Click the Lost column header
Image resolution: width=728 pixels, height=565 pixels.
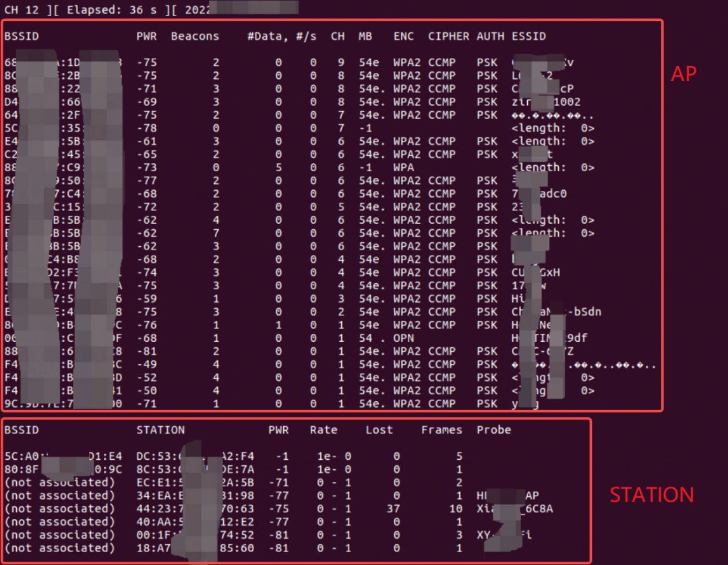pyautogui.click(x=379, y=430)
